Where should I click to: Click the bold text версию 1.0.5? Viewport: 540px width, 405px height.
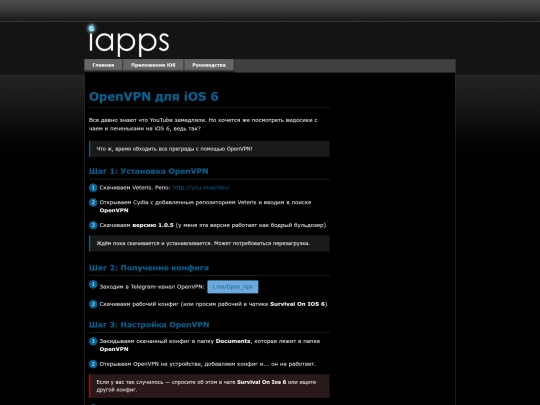click(x=153, y=225)
